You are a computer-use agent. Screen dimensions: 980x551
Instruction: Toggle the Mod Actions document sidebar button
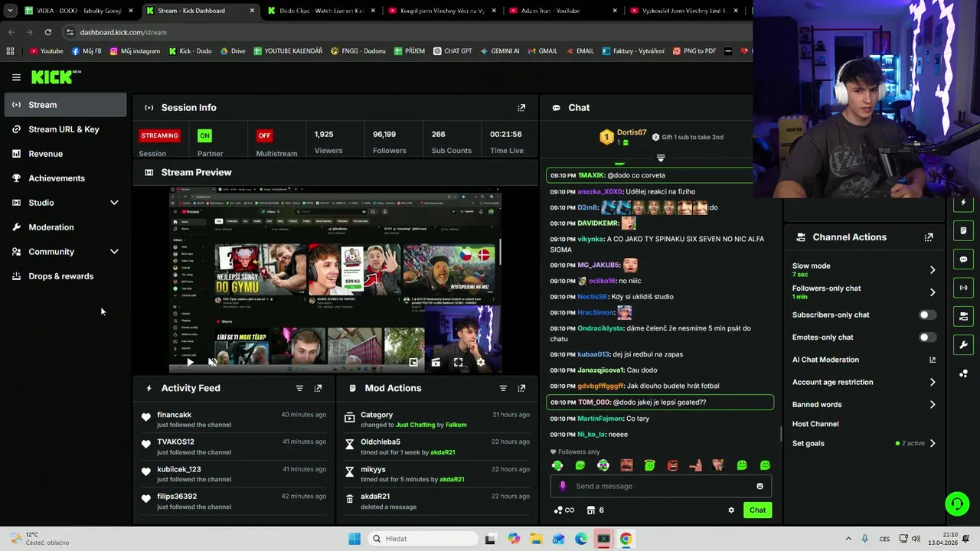[x=963, y=231]
